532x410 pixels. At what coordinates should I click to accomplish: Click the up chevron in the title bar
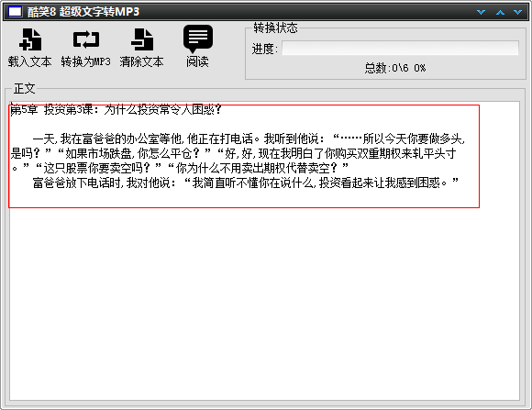click(500, 12)
